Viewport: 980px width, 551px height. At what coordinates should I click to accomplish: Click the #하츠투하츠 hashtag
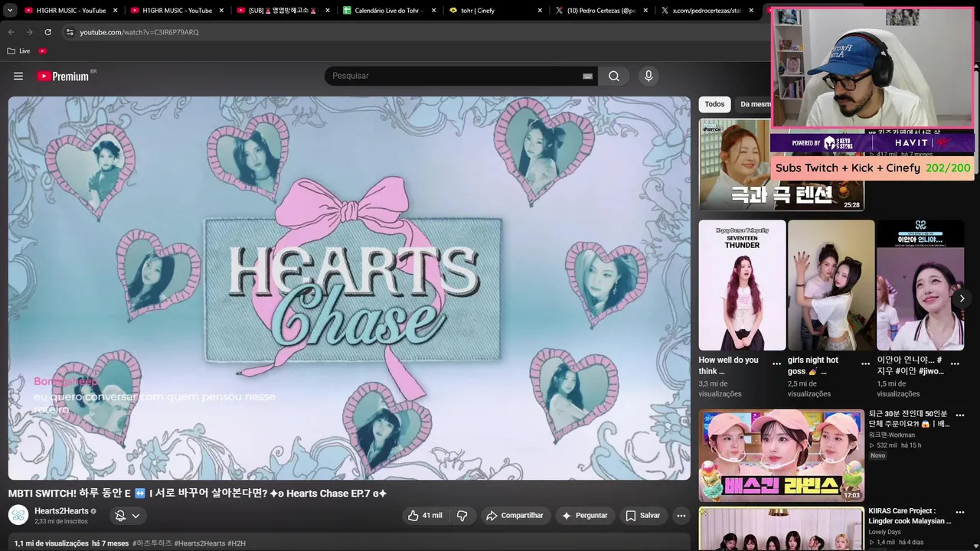152,543
